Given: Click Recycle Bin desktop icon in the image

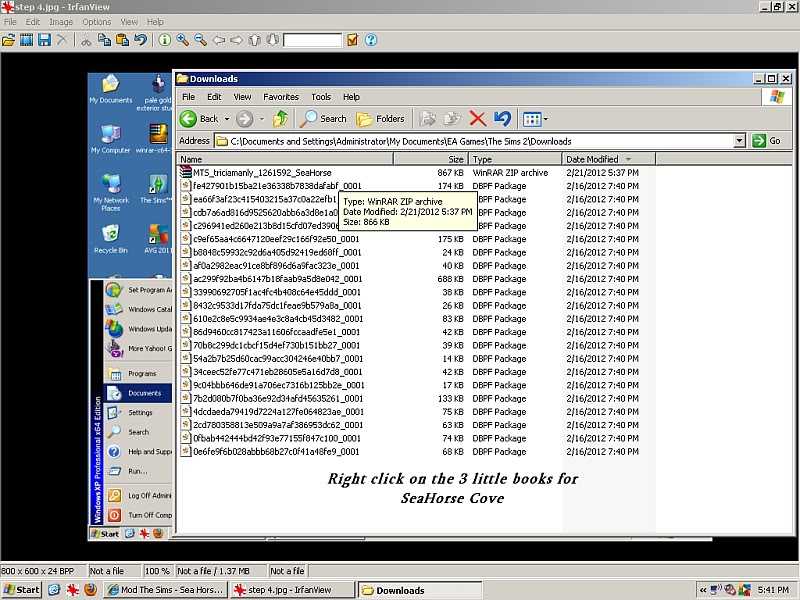Looking at the screenshot, I should [x=111, y=239].
